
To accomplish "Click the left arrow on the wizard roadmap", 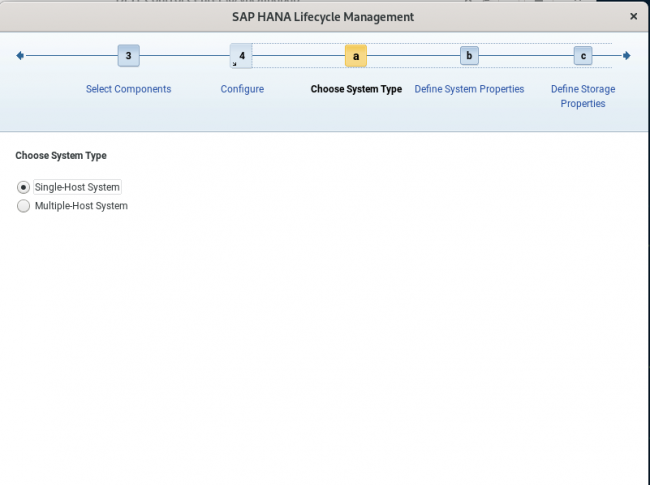I will [20, 56].
